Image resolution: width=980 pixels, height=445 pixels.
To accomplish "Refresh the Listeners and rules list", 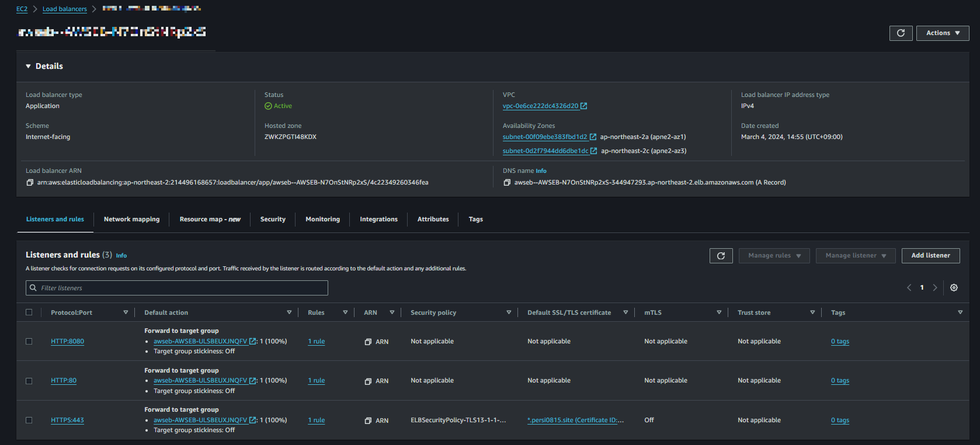I will pyautogui.click(x=721, y=256).
